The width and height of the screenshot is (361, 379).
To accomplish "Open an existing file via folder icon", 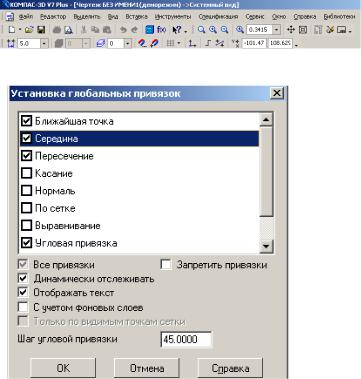I will point(29,30).
